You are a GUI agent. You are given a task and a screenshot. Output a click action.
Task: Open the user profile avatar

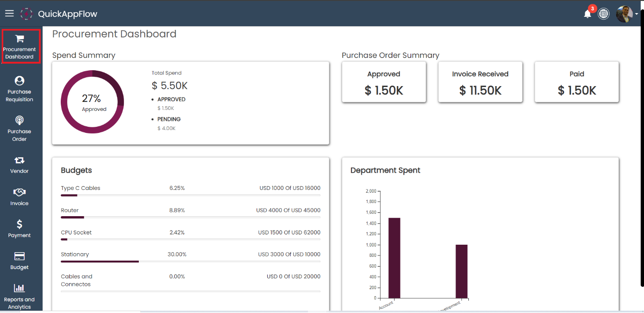(624, 14)
